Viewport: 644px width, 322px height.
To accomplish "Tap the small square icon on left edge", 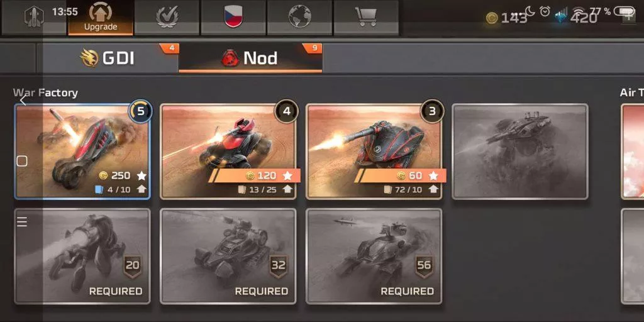I will click(x=22, y=162).
